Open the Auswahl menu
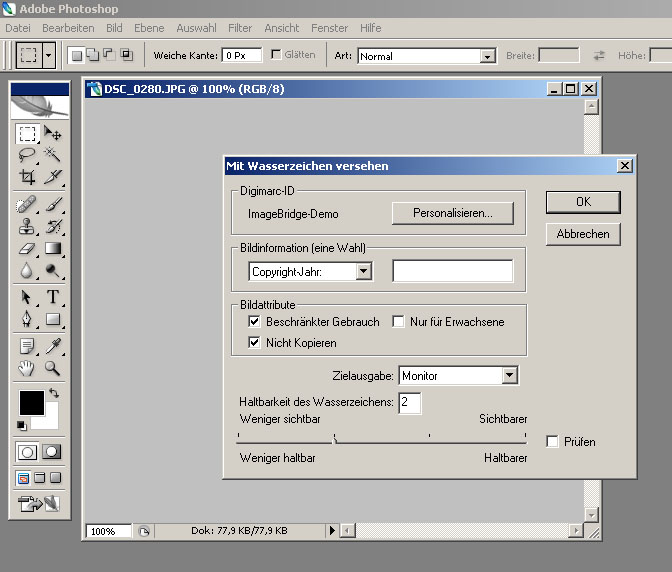The width and height of the screenshot is (672, 572). click(196, 28)
